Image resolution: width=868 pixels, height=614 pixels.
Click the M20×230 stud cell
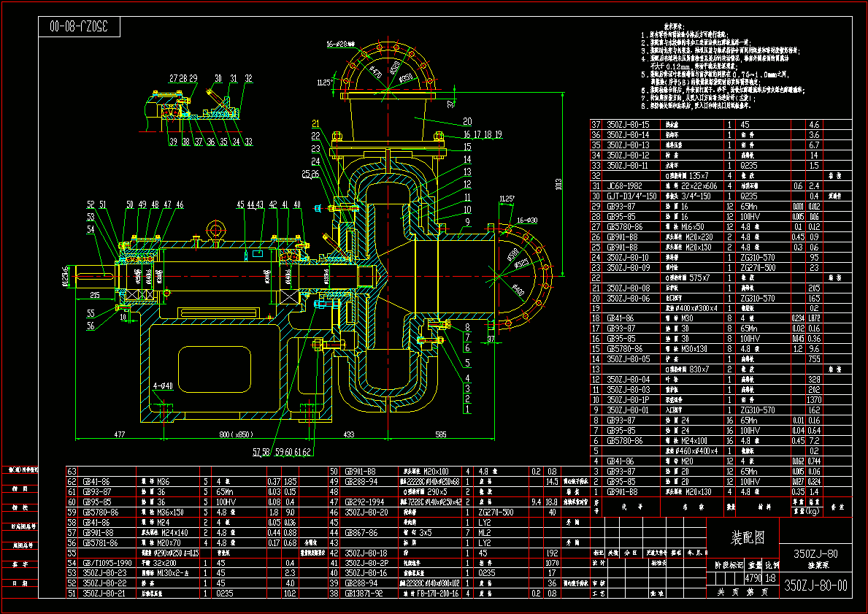(688, 237)
